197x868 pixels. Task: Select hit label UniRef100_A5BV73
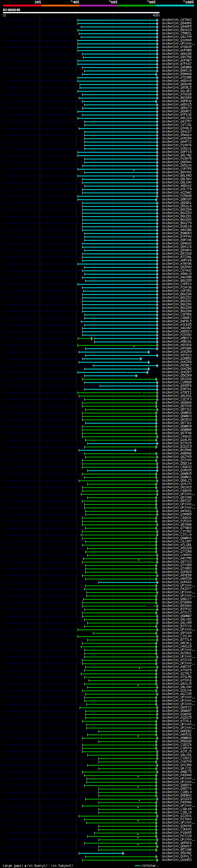click(x=177, y=338)
